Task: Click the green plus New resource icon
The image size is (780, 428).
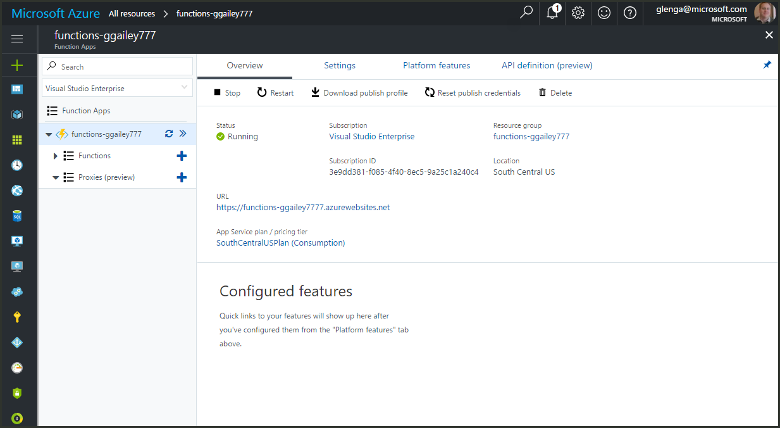Action: pos(17,65)
